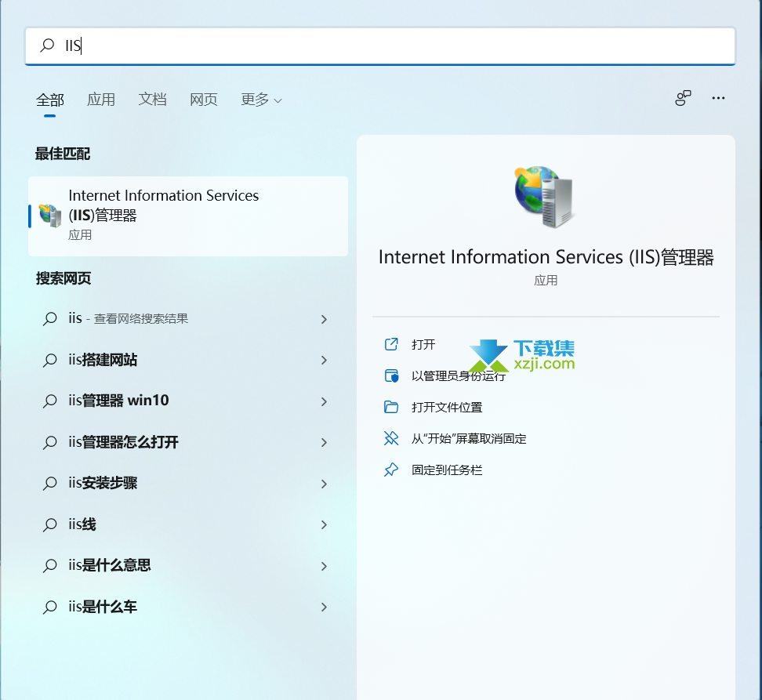Click search icon next to iis是什么车

49,607
